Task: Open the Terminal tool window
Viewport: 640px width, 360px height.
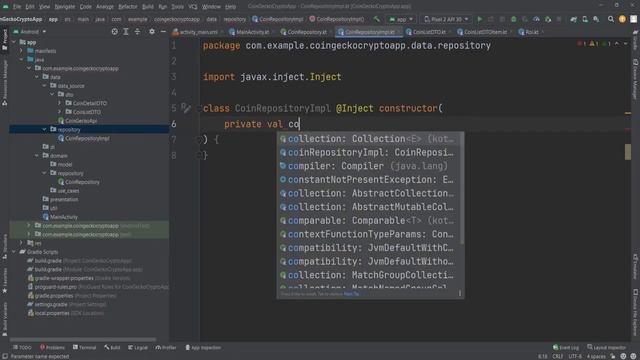Action: point(84,347)
